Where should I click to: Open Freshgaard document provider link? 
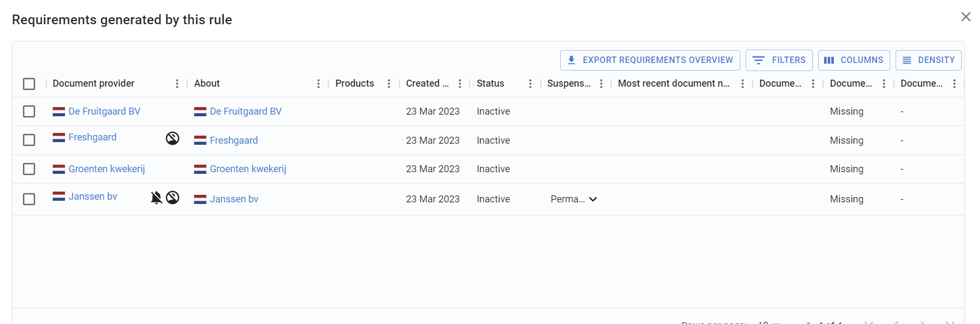point(92,137)
